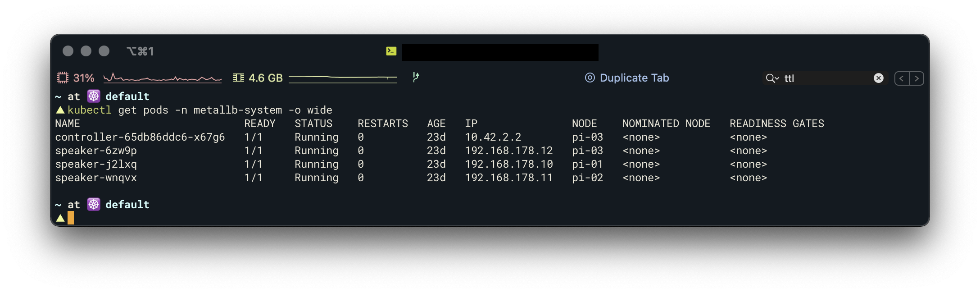980x293 pixels.
Task: Click the READY column header
Action: 260,124
